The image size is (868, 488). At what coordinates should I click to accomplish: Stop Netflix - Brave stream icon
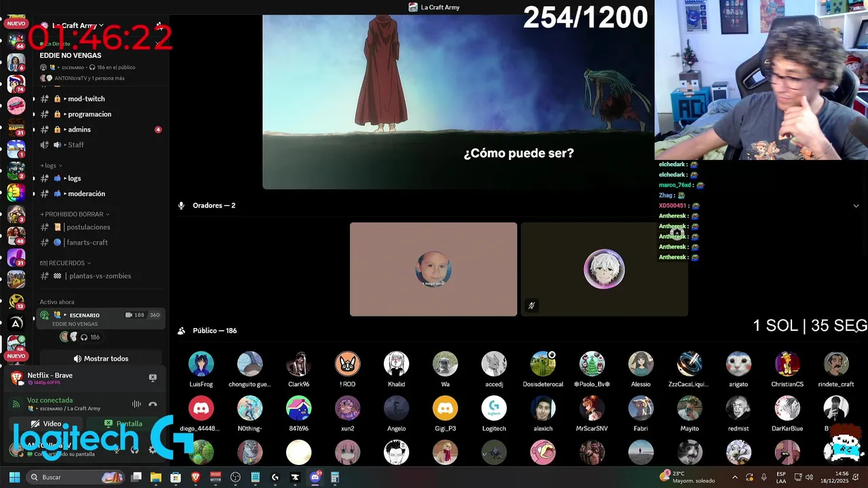[x=153, y=378]
